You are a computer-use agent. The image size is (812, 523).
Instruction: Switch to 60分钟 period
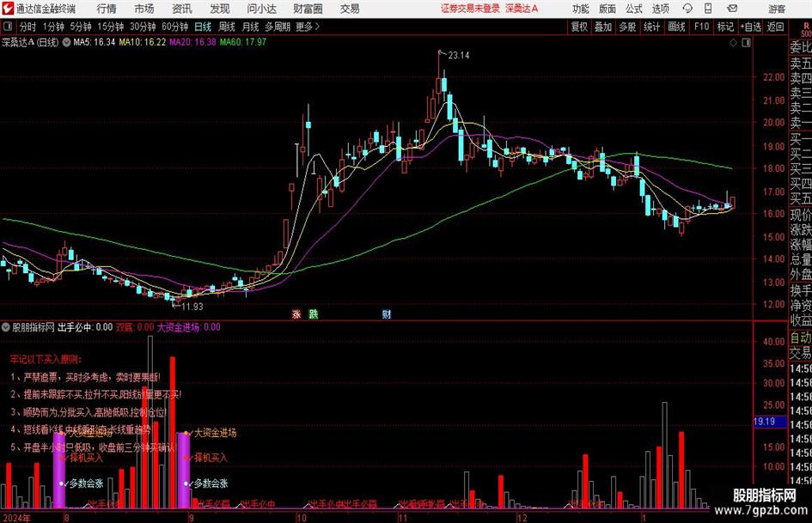pos(175,27)
